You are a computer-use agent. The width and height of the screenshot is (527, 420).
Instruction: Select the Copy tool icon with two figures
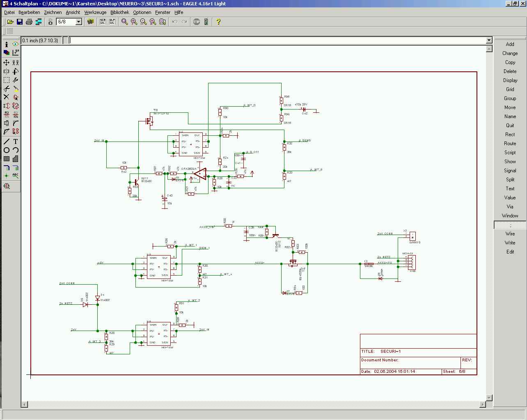[16, 63]
